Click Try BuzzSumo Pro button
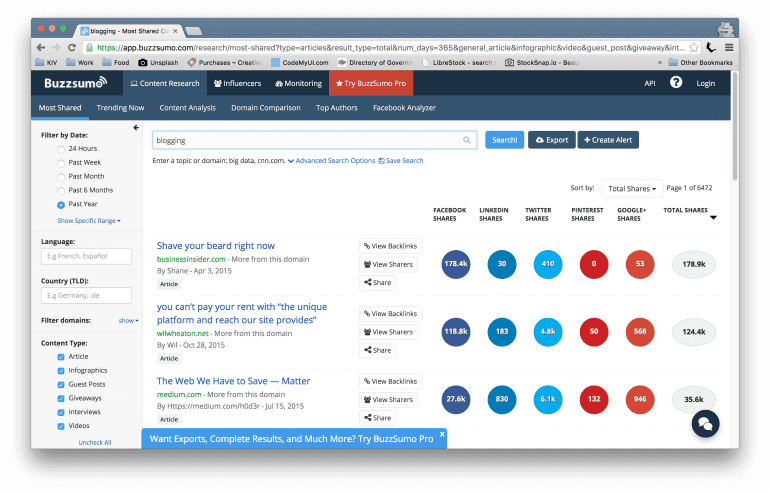Viewport: 770px width, 493px height. pos(371,83)
